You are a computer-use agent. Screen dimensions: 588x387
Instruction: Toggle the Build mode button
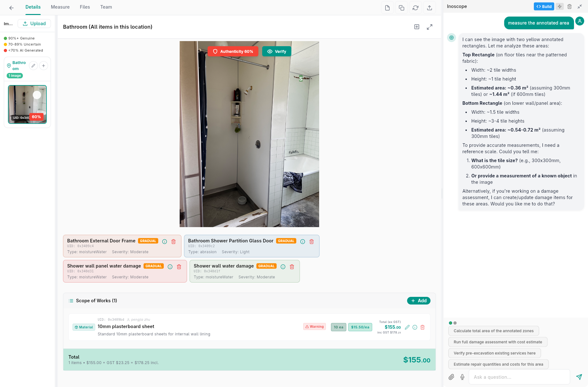(x=544, y=6)
